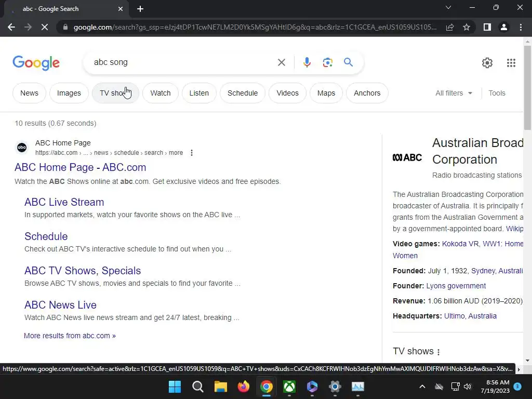The width and height of the screenshot is (532, 399).
Task: Open Xbox app from the taskbar
Action: pyautogui.click(x=289, y=387)
